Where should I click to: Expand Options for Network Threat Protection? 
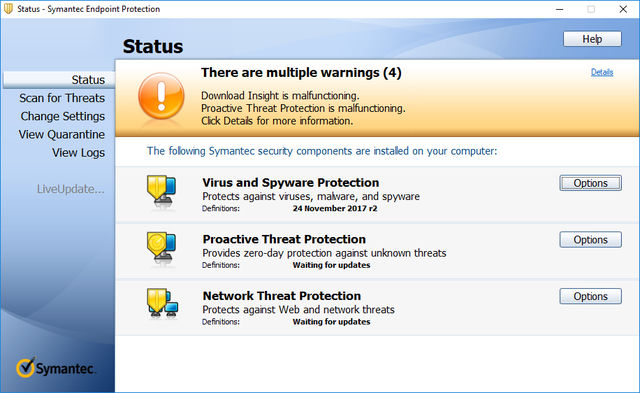tap(591, 296)
